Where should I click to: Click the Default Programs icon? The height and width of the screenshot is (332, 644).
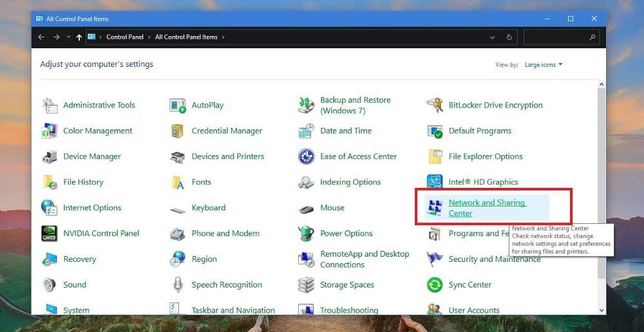[435, 131]
